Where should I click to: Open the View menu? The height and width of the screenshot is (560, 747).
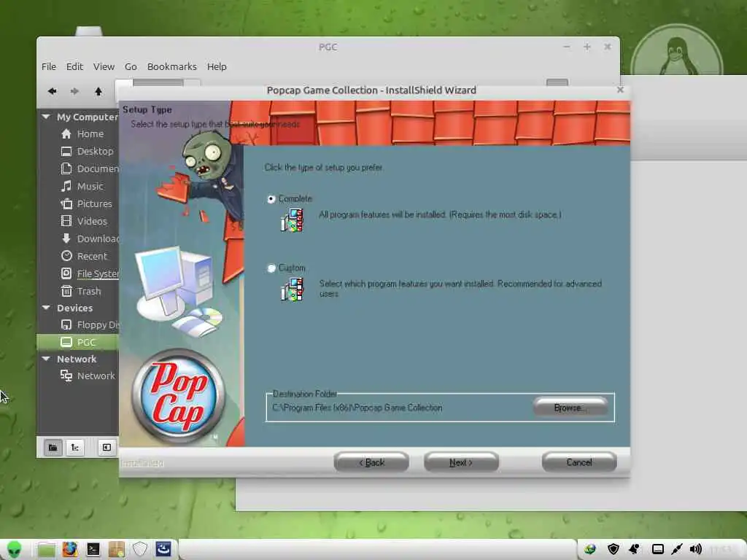point(104,66)
